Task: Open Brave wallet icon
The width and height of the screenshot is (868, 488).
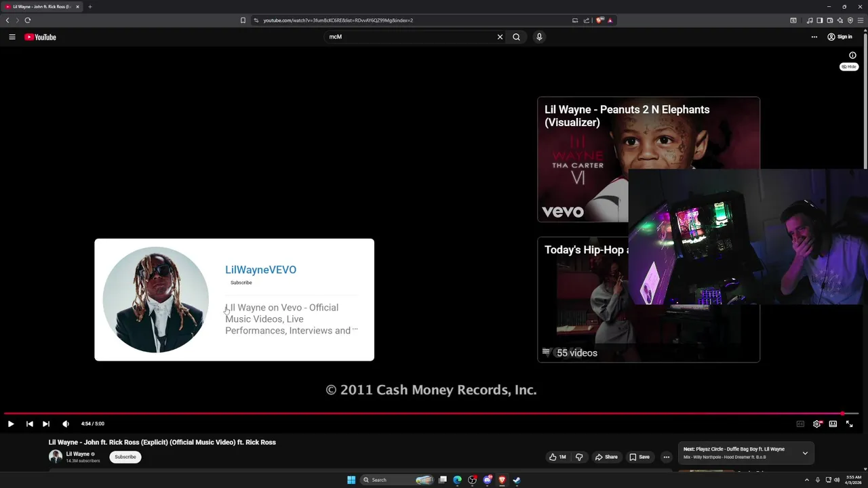Action: [x=829, y=20]
